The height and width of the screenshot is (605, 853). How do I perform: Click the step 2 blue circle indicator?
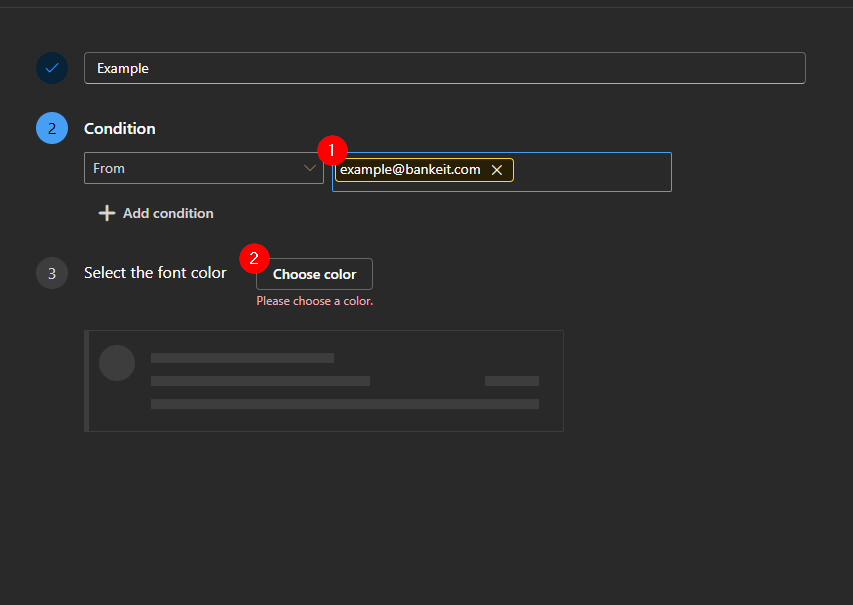point(52,128)
